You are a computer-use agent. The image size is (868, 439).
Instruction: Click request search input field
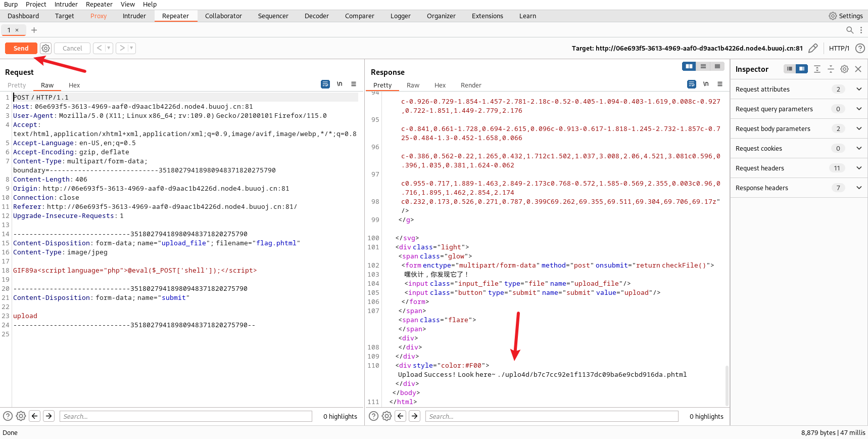[185, 416]
